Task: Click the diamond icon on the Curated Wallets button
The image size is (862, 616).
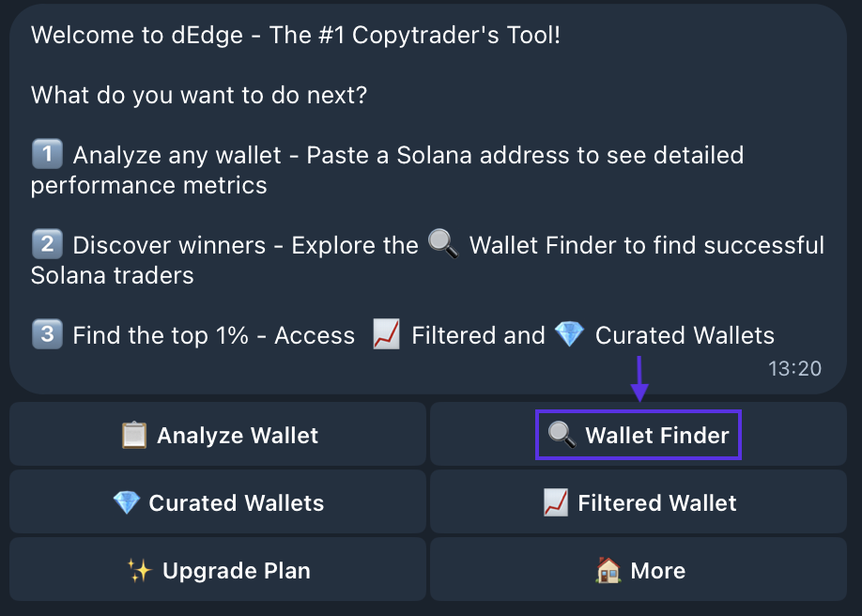Action: (x=126, y=503)
